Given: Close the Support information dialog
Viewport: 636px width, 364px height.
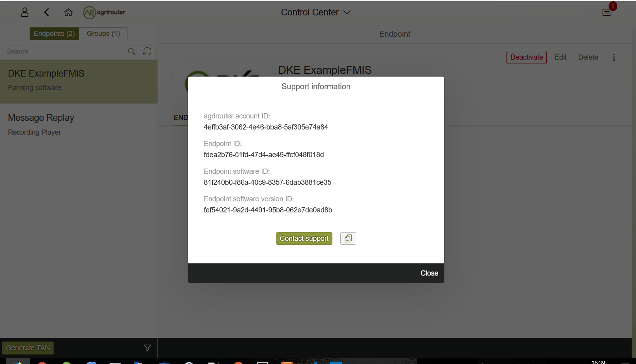Looking at the screenshot, I should (429, 273).
